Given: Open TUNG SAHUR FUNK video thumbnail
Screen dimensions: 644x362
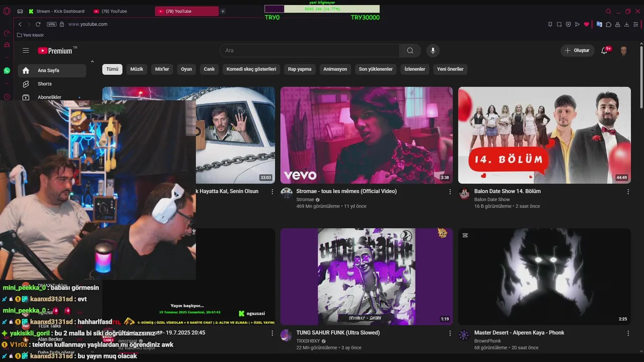Looking at the screenshot, I should click(366, 277).
